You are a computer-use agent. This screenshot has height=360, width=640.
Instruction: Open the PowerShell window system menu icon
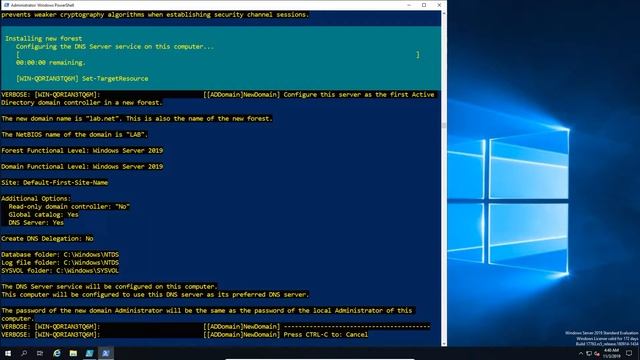(6, 5)
